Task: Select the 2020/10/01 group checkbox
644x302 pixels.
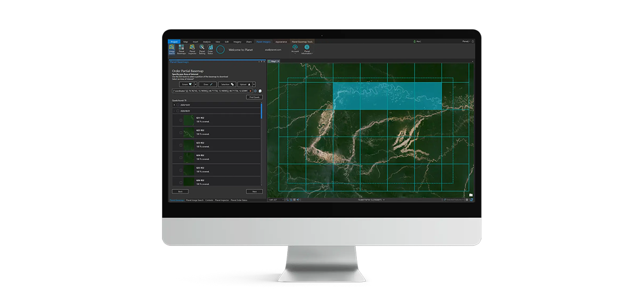Action: [178, 105]
